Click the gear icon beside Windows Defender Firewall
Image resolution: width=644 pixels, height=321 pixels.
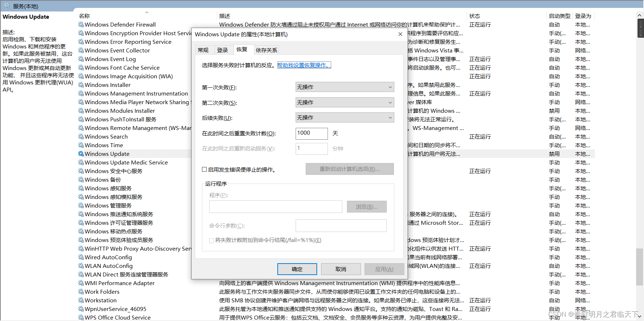pyautogui.click(x=81, y=24)
